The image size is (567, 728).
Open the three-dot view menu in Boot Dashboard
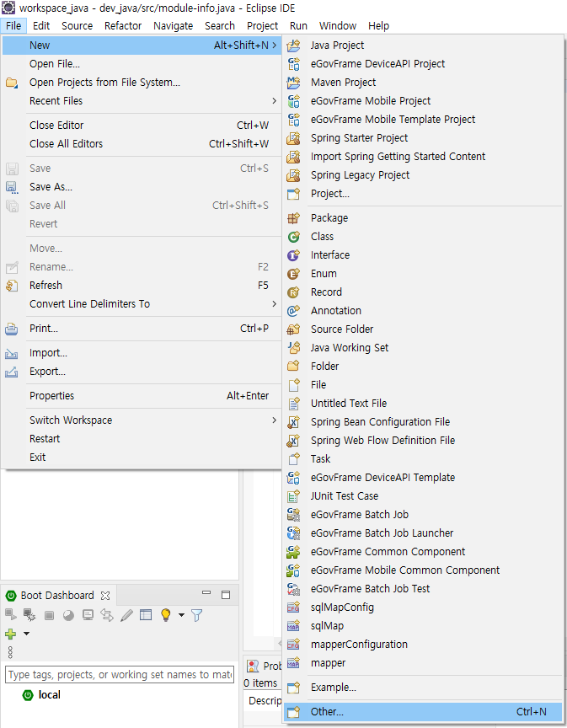[10, 652]
